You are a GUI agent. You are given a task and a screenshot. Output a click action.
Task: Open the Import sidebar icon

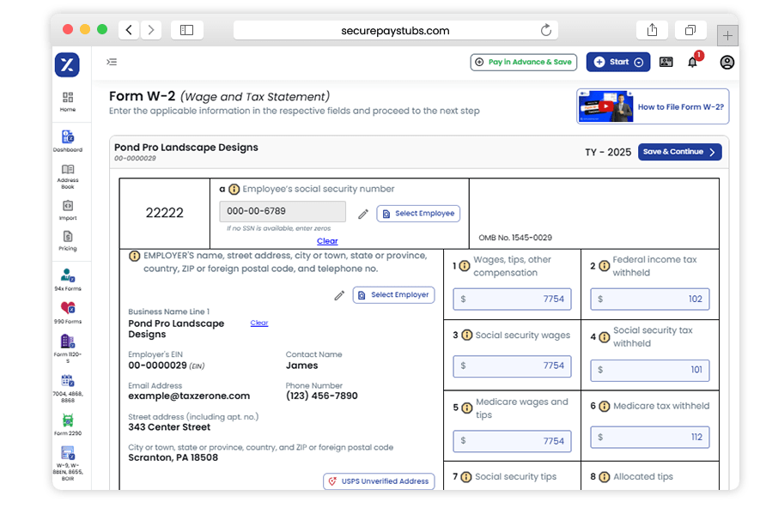tap(68, 210)
